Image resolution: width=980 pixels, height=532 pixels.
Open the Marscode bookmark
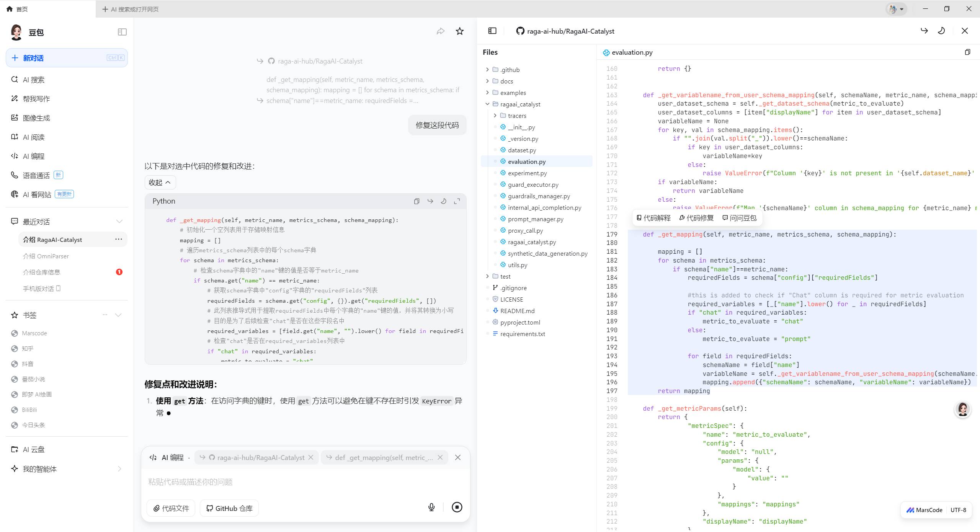coord(34,333)
